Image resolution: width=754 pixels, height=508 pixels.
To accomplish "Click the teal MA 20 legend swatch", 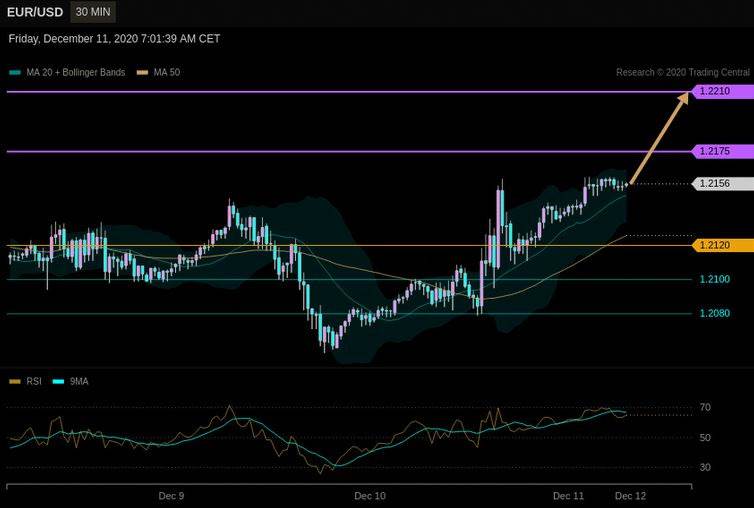I will pos(15,73).
